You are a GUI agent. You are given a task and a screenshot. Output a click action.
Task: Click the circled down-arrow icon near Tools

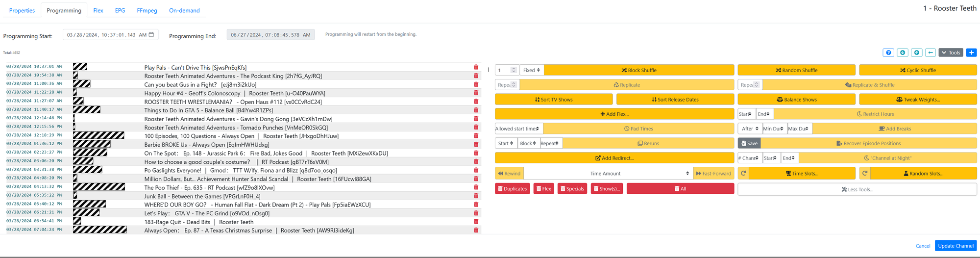(x=903, y=52)
